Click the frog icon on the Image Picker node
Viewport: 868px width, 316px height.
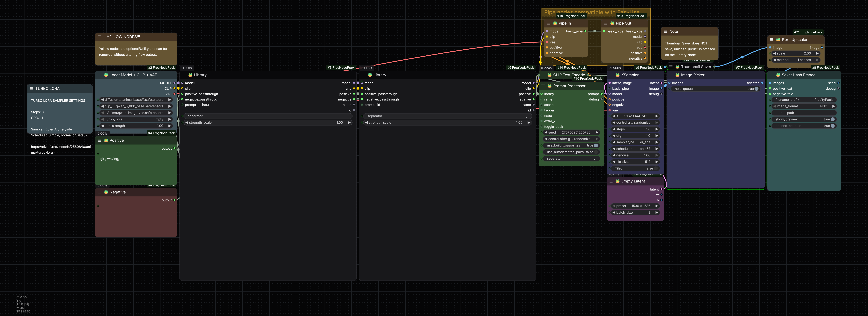[x=677, y=75]
